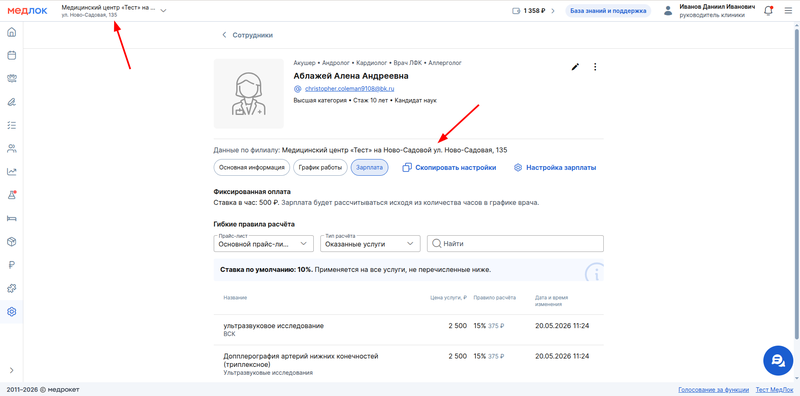The height and width of the screenshot is (396, 800).
Task: Open Настройка зарплаты
Action: click(x=555, y=167)
